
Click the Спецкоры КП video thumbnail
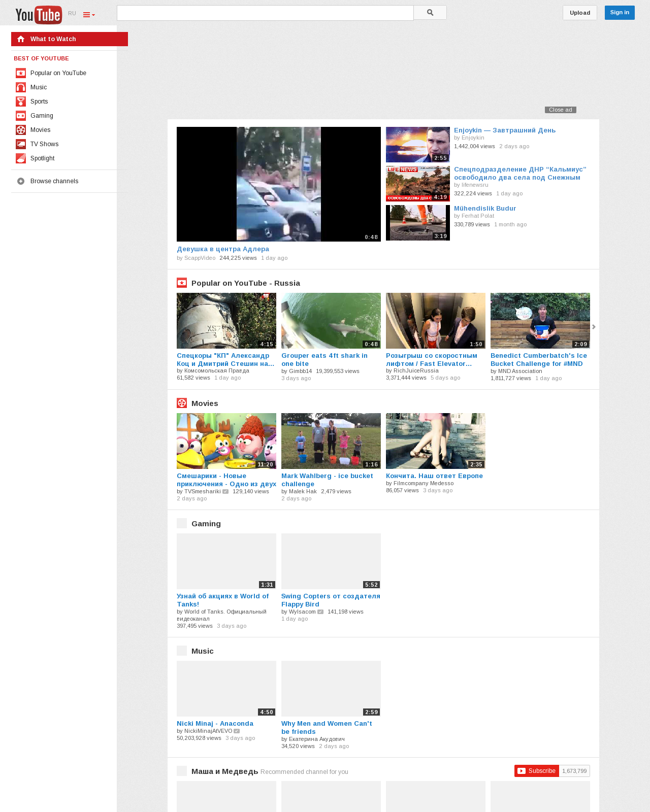click(226, 321)
